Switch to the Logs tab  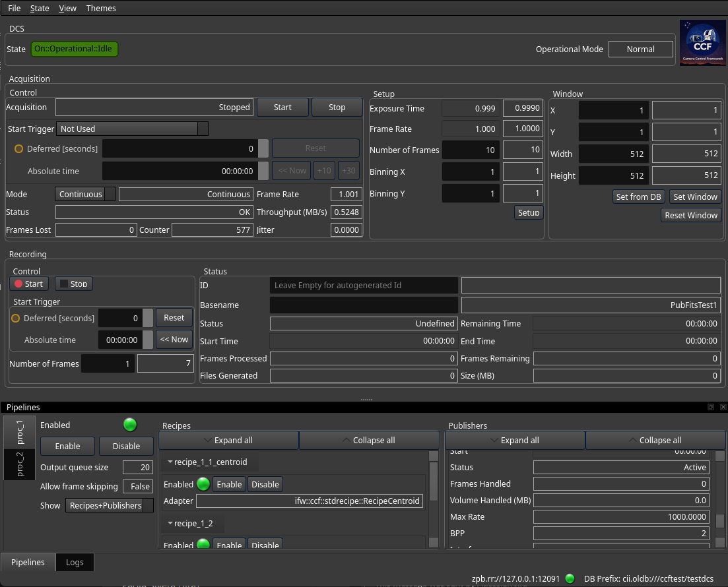pyautogui.click(x=75, y=562)
